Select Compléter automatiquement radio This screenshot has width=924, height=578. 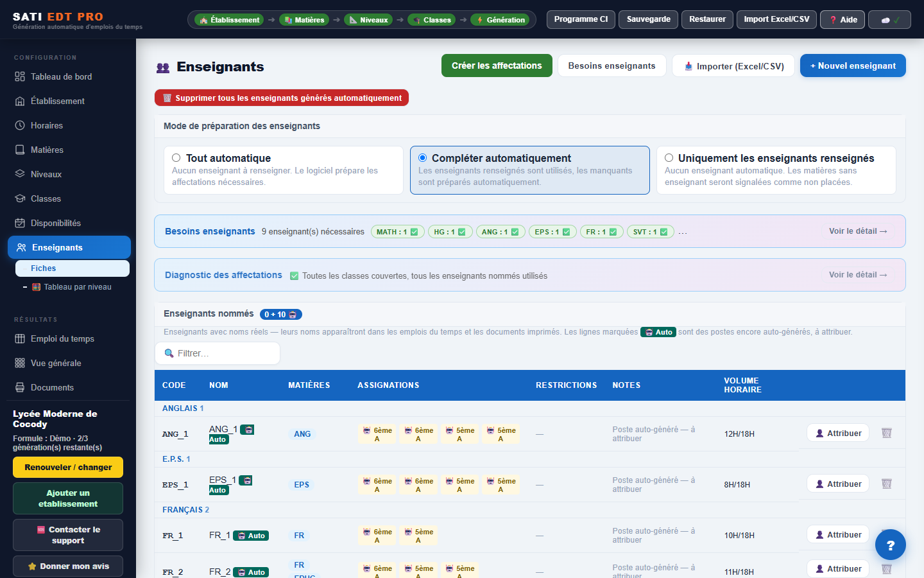(x=422, y=158)
